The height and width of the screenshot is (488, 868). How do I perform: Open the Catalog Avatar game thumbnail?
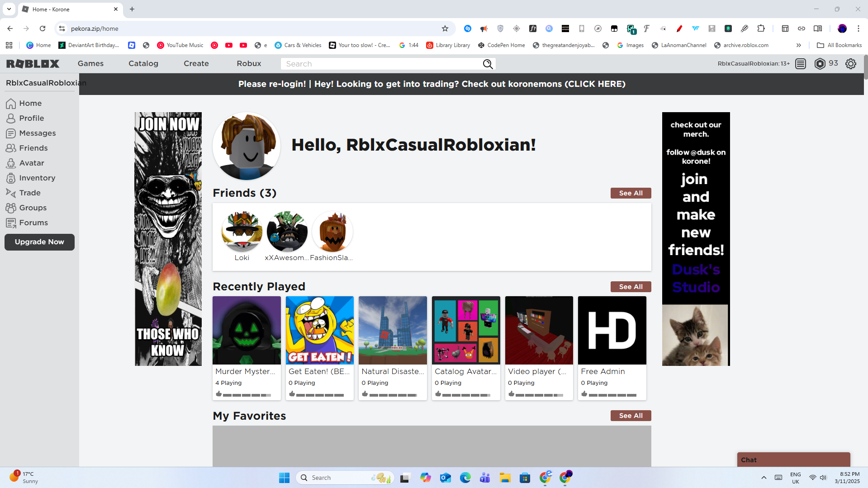pos(466,331)
